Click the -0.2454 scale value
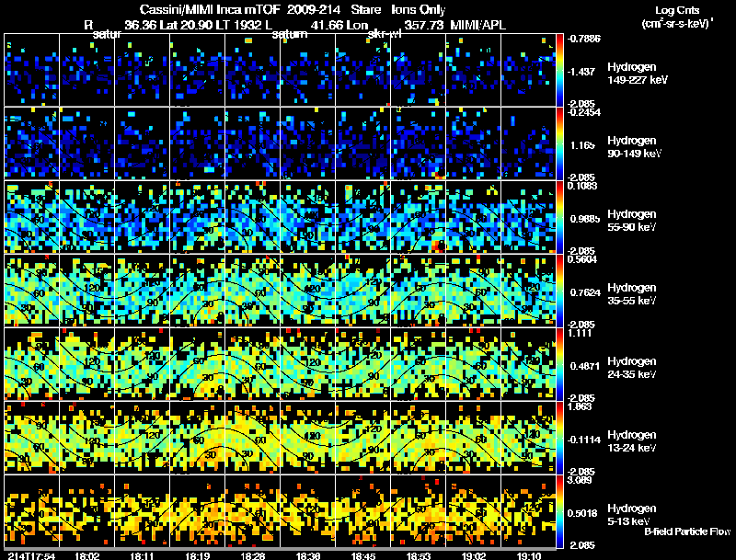Image resolution: width=736 pixels, height=560 pixels. pos(584,112)
